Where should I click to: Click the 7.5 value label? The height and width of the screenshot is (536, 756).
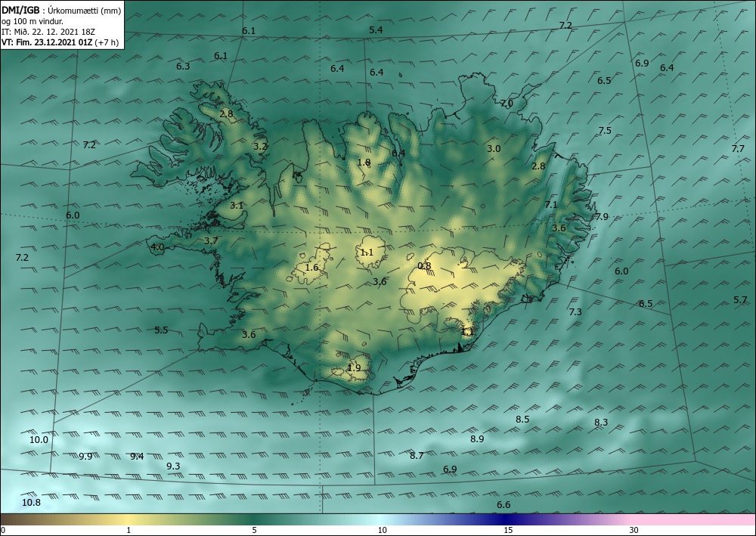[605, 131]
